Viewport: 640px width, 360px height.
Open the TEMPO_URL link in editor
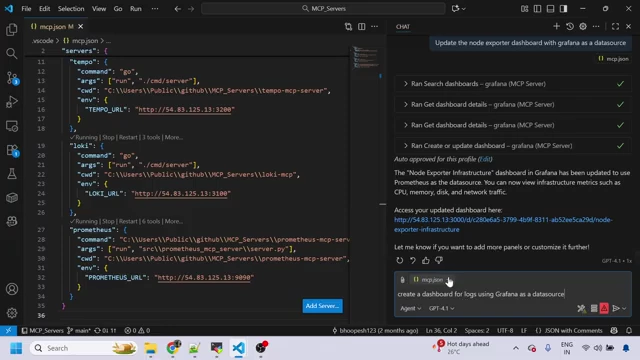tap(186, 109)
